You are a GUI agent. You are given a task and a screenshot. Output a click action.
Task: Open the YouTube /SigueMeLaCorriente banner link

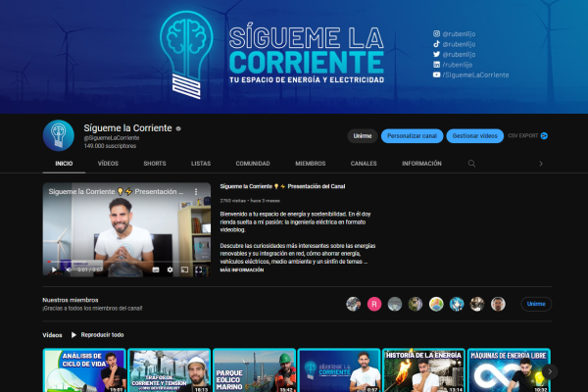[471, 75]
